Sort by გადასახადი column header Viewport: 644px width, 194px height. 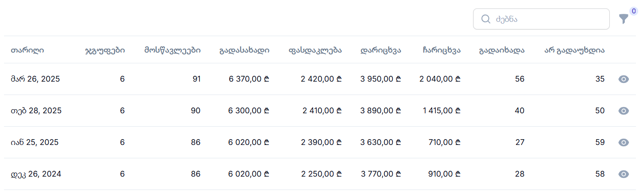[244, 50]
